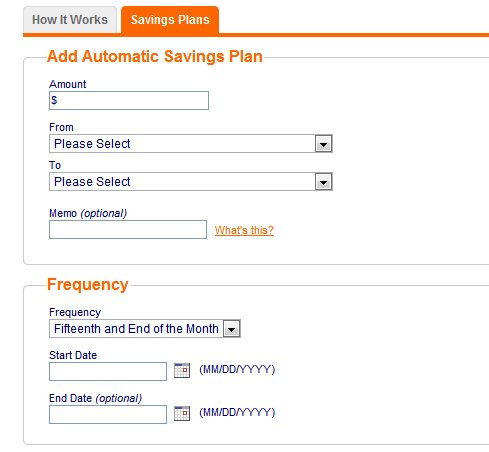
Task: Click the arrow button of the To dropdown
Action: (323, 182)
